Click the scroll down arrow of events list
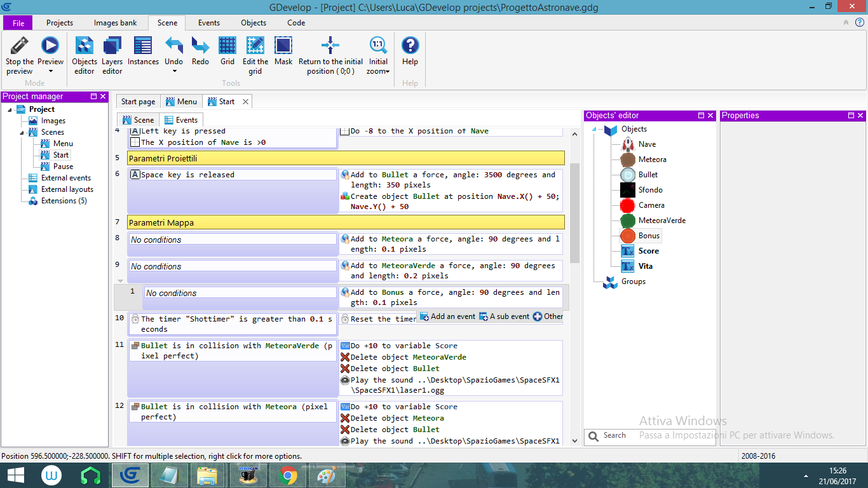868x488 pixels. (x=574, y=439)
